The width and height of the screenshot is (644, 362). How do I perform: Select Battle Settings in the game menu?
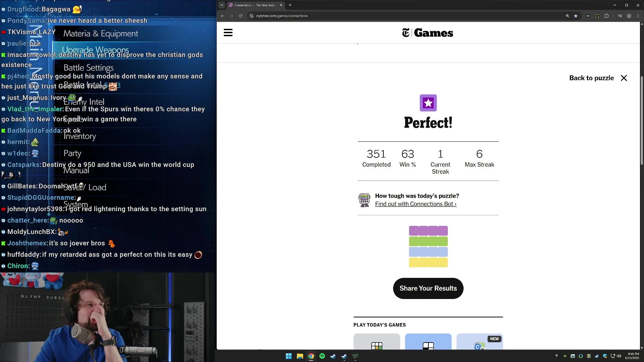tap(89, 68)
